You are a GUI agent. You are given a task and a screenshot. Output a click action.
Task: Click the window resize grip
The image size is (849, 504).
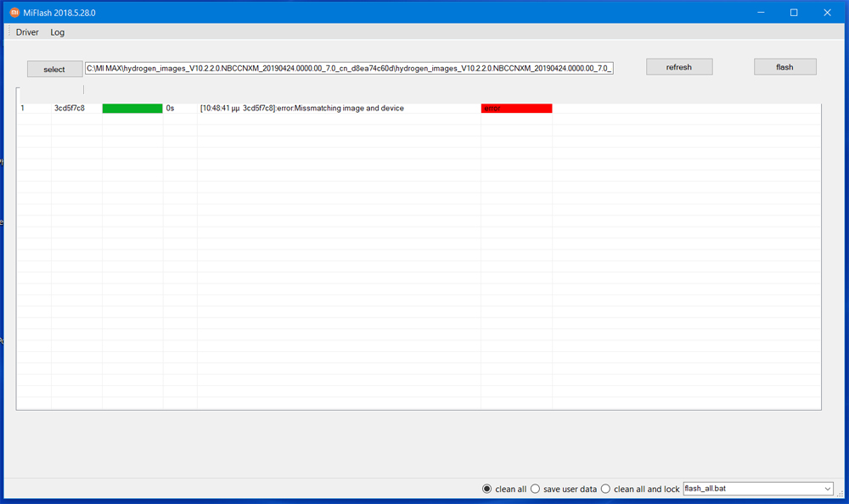(x=841, y=494)
